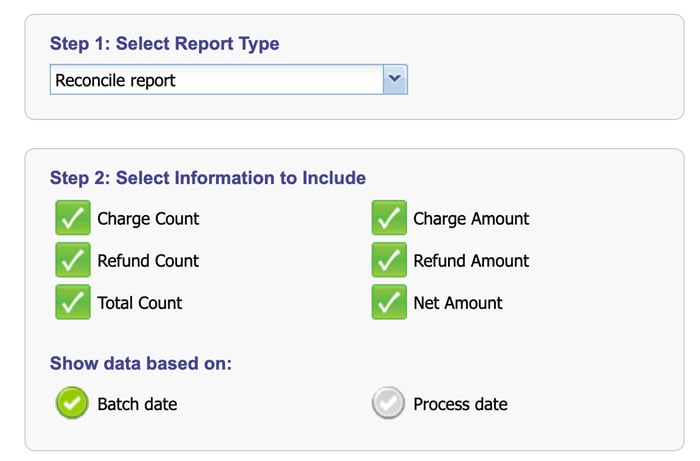The height and width of the screenshot is (461, 700).
Task: Toggle the Net Amount checkbox
Action: (x=389, y=302)
